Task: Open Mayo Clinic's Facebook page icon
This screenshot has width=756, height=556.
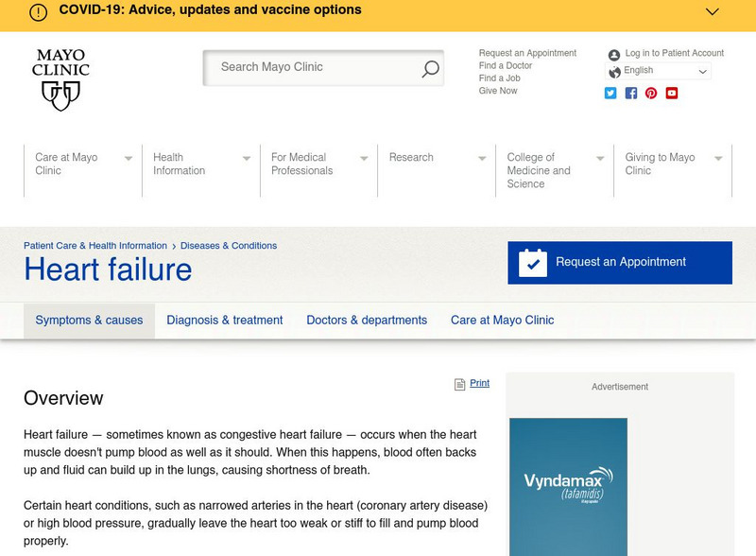Action: pos(631,93)
